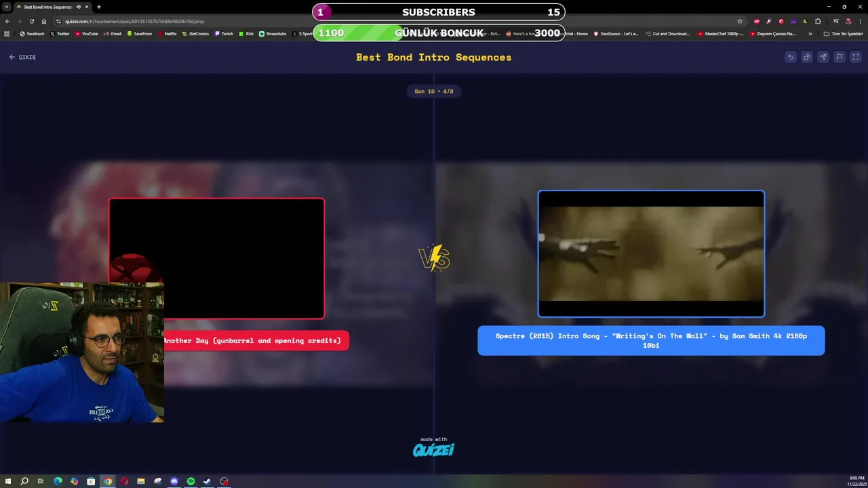Mute the tab via speaker icon

[x=79, y=7]
